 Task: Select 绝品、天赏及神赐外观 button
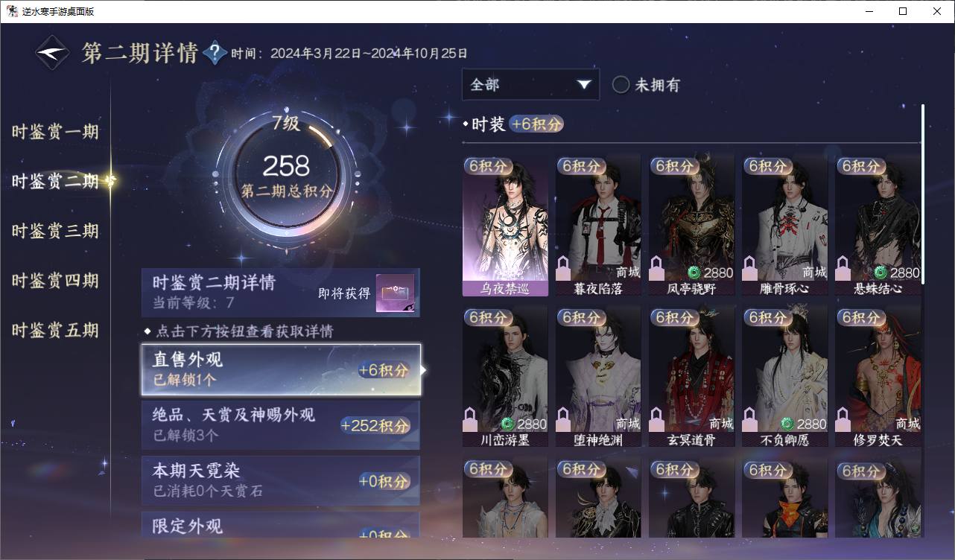pos(281,424)
